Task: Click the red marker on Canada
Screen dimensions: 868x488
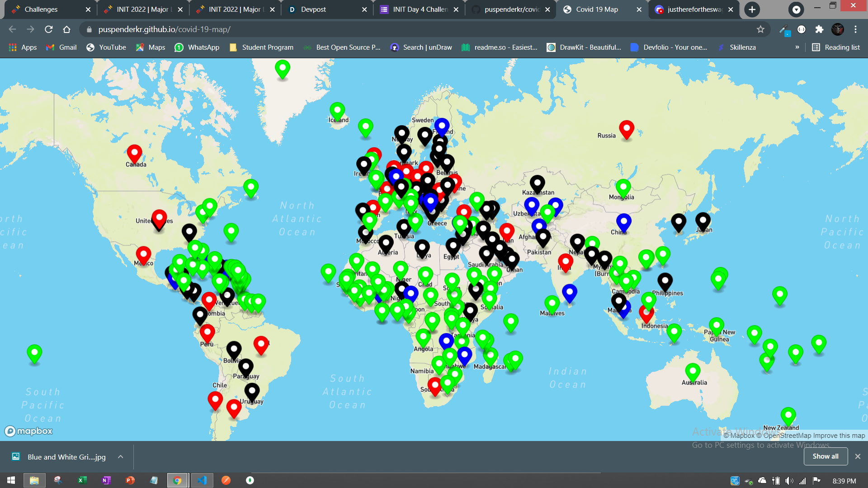Action: pyautogui.click(x=134, y=154)
